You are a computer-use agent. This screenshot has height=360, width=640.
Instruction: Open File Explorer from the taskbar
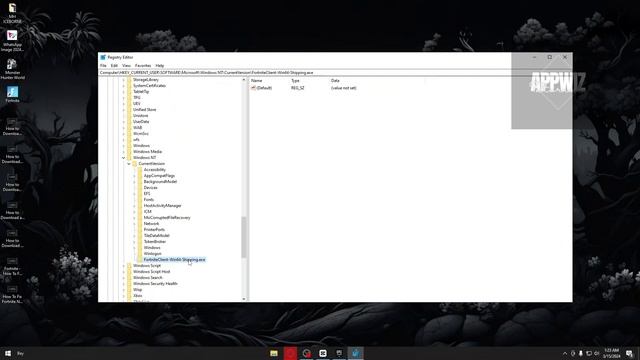pos(274,353)
